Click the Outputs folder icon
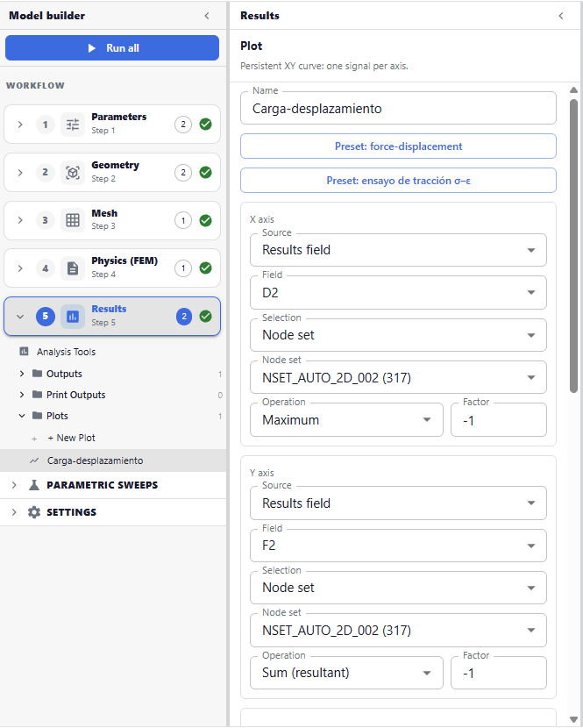 [37, 374]
